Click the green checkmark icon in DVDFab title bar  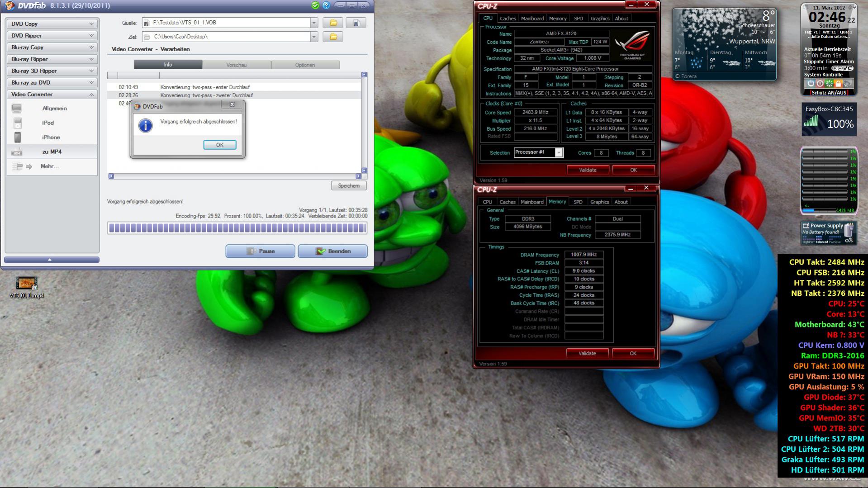tap(315, 5)
